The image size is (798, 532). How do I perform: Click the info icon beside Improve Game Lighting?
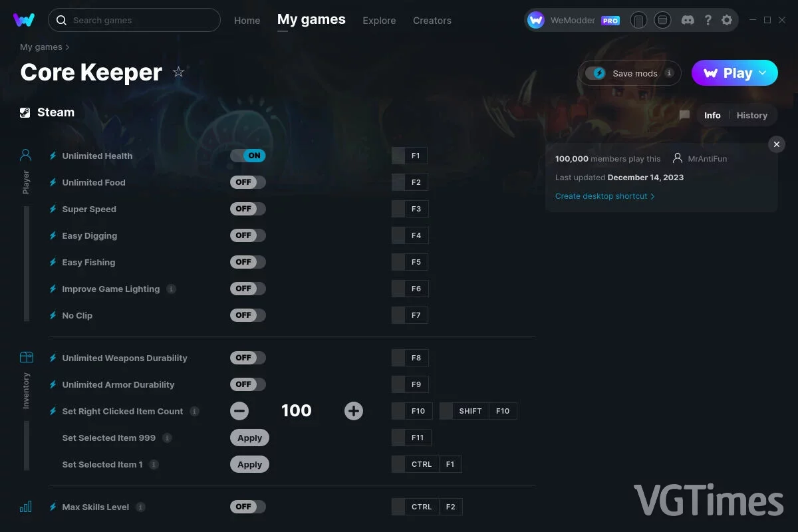(171, 289)
